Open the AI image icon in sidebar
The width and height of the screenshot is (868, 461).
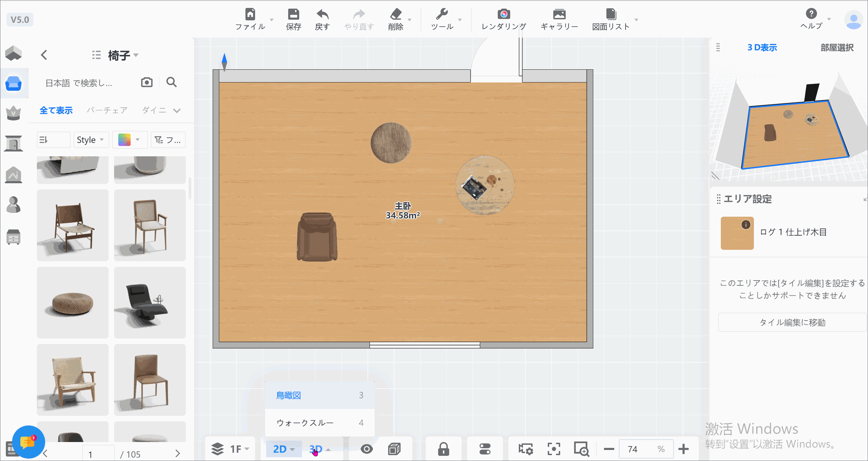click(13, 175)
